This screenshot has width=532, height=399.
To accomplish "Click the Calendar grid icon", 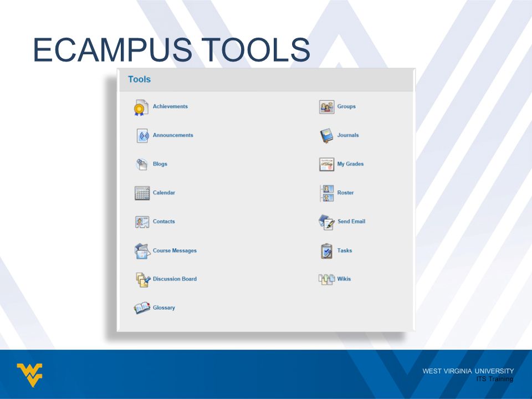I will [x=142, y=193].
